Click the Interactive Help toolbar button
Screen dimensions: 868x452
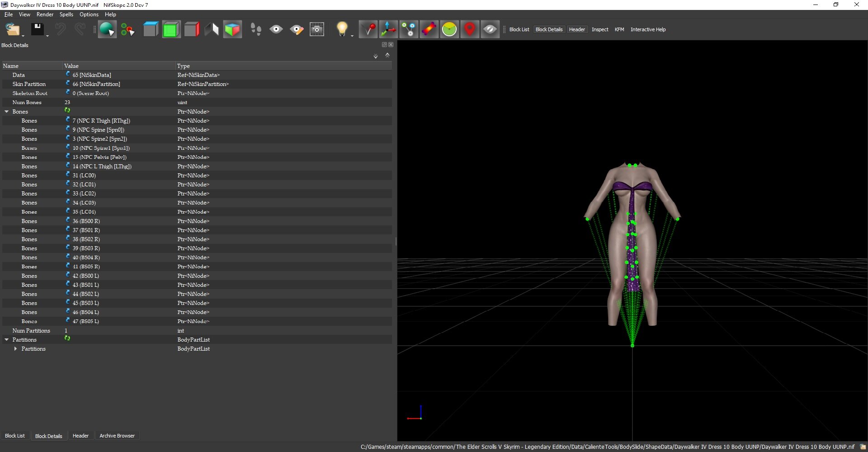648,29
